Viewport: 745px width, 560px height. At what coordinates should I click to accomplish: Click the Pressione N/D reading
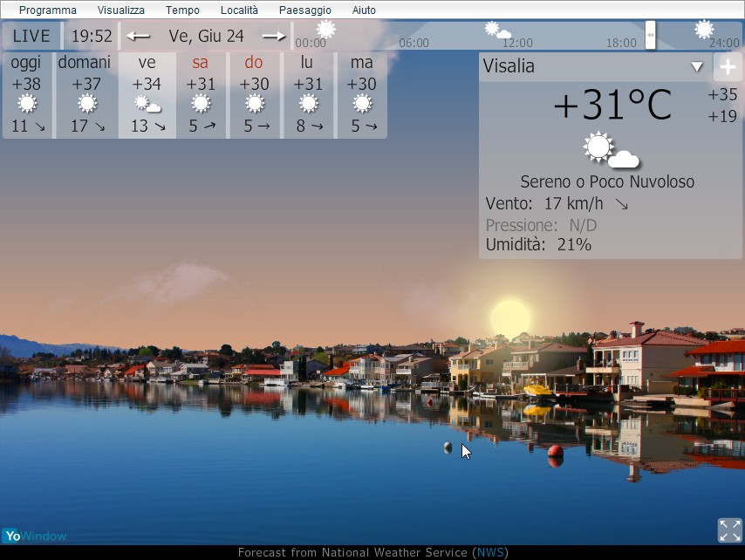click(541, 225)
